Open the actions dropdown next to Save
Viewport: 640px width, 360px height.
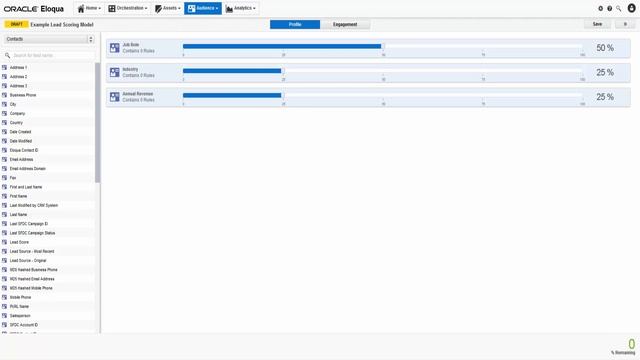click(625, 24)
